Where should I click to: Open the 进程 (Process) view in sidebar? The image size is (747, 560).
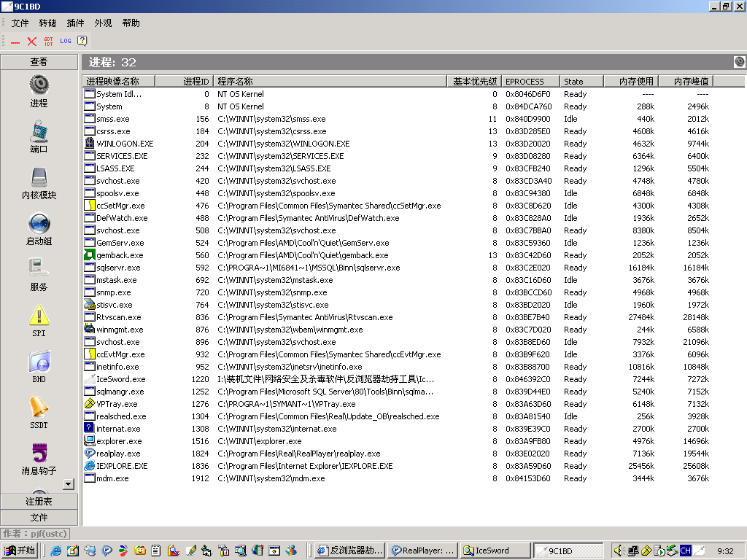pos(39,85)
